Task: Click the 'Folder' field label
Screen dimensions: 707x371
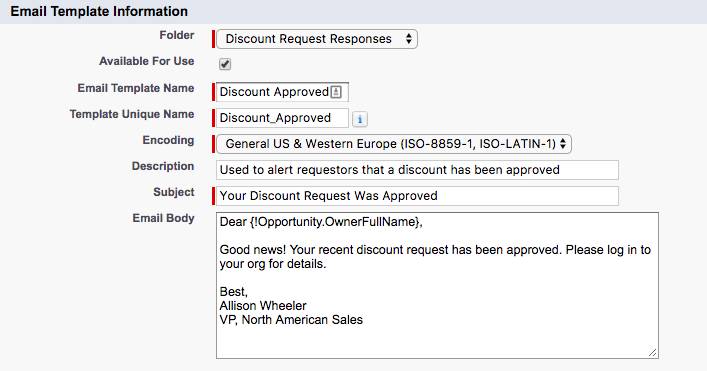Action: 177,35
